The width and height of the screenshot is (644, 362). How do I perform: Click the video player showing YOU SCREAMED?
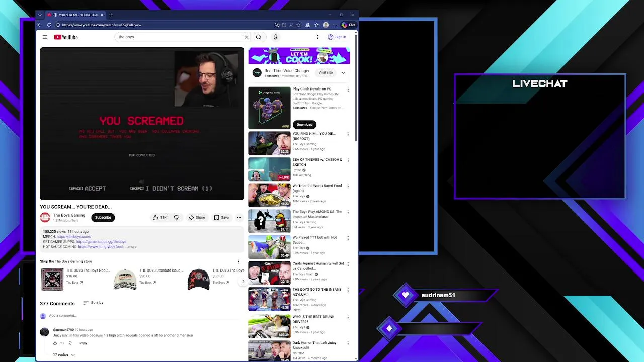142,124
